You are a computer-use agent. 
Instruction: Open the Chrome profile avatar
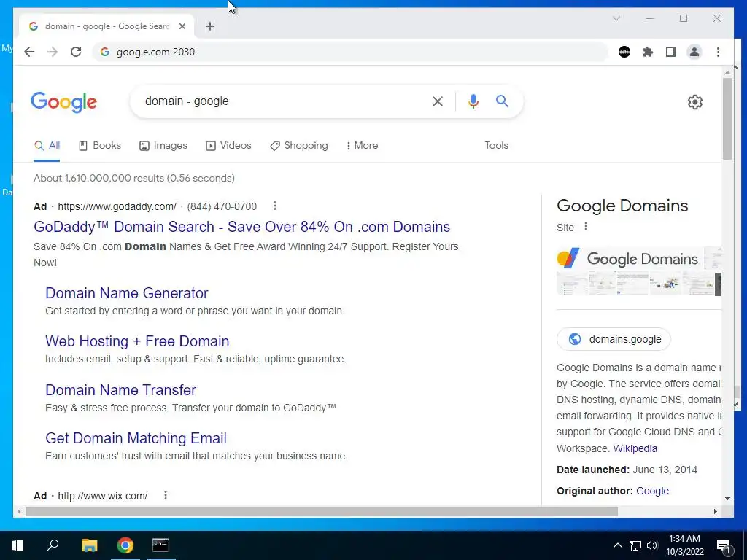pos(694,52)
